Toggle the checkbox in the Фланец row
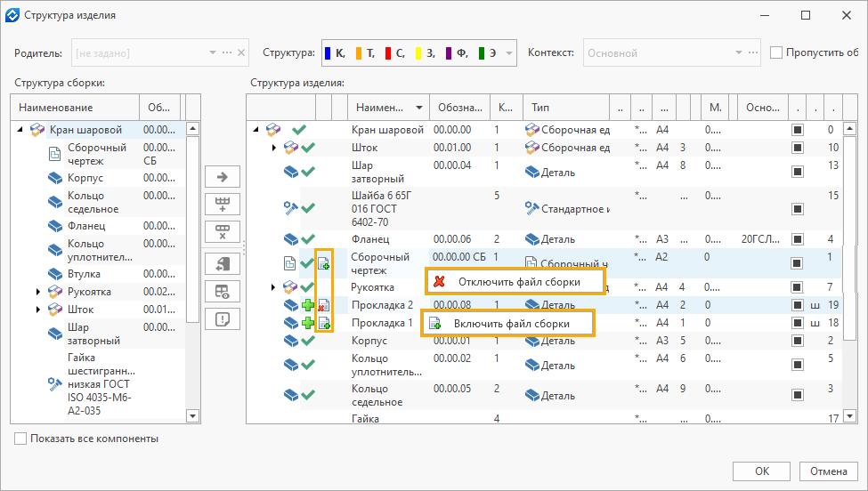Image resolution: width=868 pixels, height=491 pixels. (798, 239)
